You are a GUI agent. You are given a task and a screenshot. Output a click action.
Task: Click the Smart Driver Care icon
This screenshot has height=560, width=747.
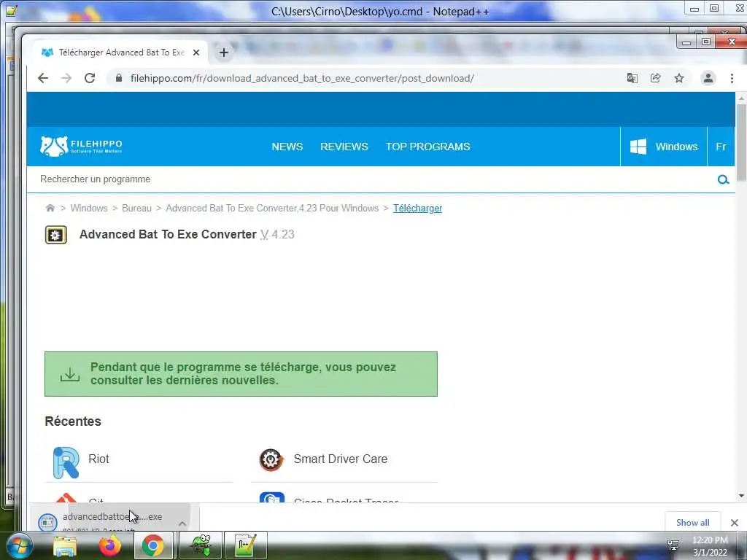tap(271, 460)
